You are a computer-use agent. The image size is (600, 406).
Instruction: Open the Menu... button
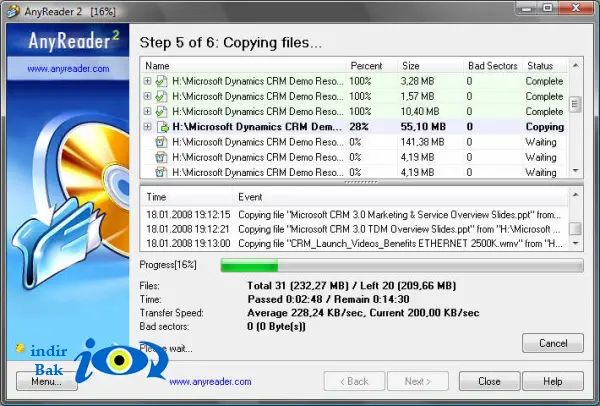click(x=47, y=381)
